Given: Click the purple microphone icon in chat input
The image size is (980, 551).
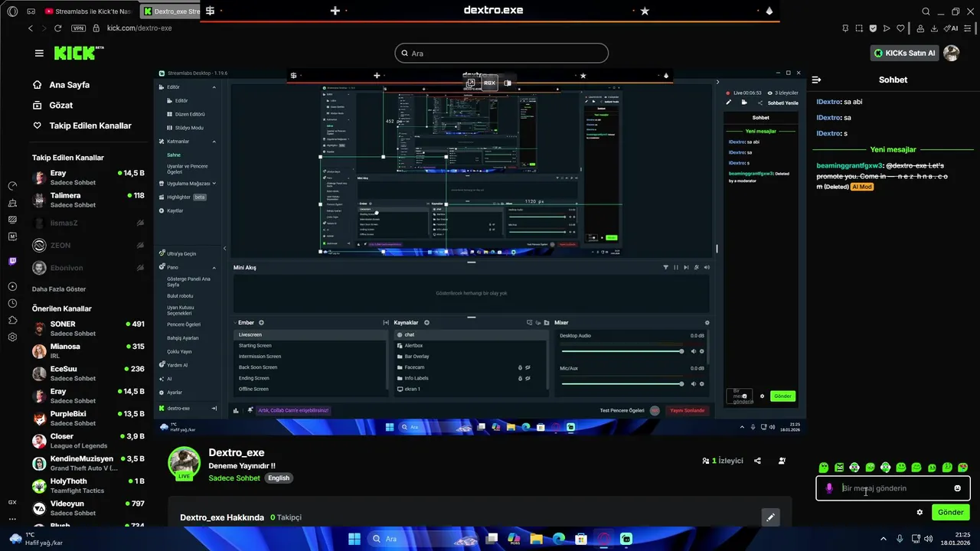Looking at the screenshot, I should (x=829, y=488).
